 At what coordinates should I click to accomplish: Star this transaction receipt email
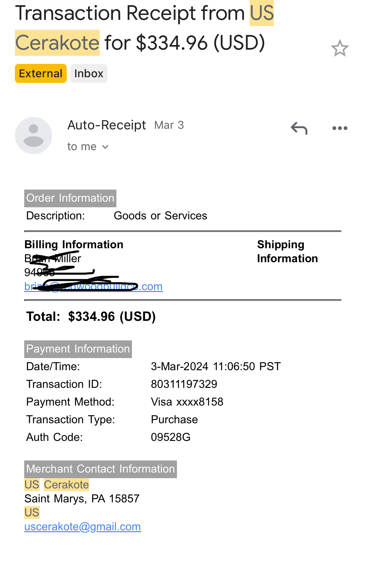point(340,48)
